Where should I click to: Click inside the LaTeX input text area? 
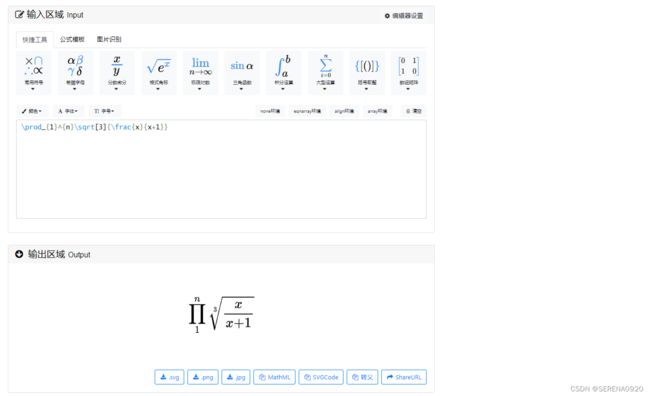221,169
